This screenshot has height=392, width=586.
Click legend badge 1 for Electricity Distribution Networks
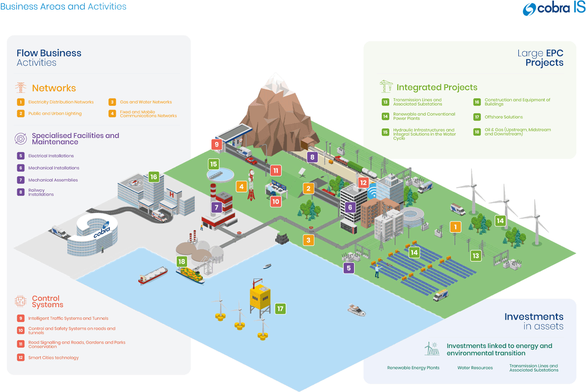click(21, 102)
